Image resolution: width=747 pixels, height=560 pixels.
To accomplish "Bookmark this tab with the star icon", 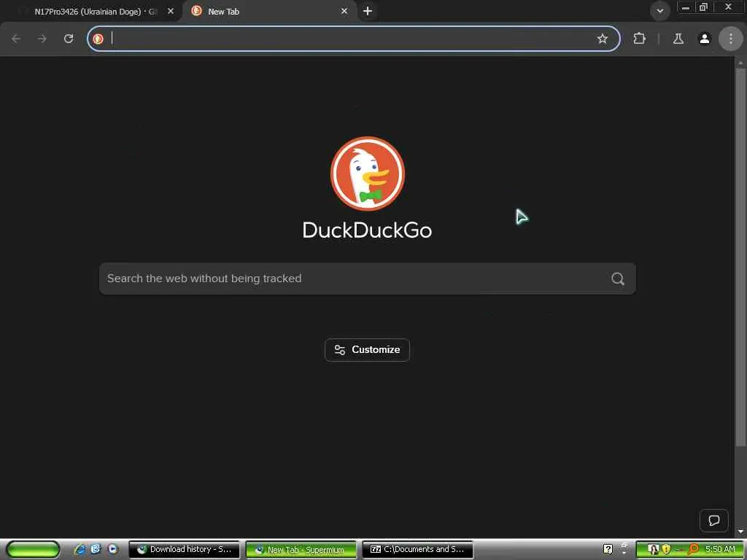I will click(x=602, y=39).
